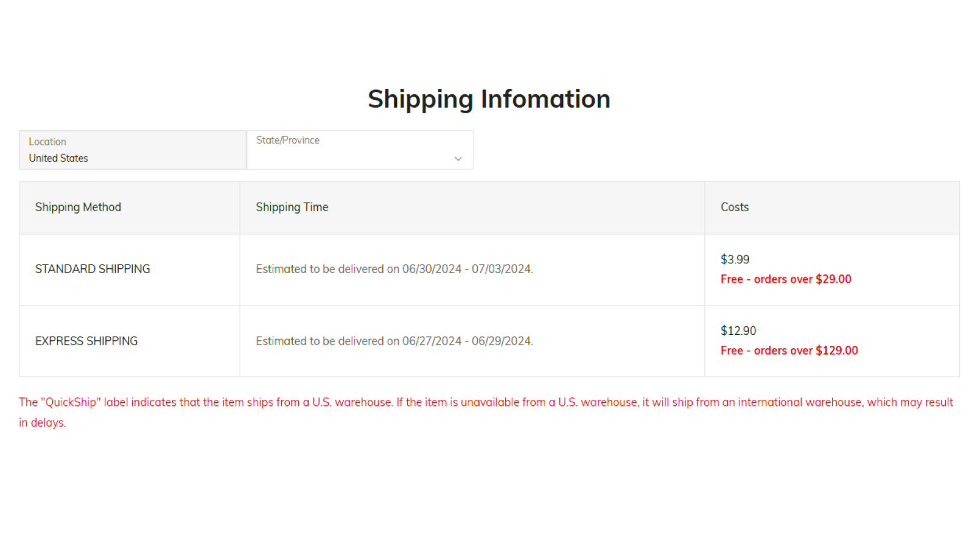Image resolution: width=980 pixels, height=551 pixels.
Task: Click the Shipping Method column header
Action: (78, 207)
